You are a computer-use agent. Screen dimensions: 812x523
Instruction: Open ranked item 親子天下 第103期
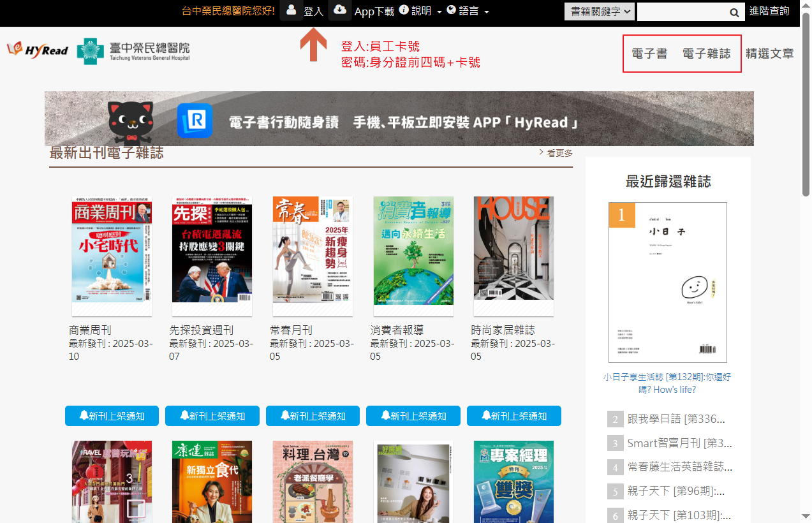click(x=679, y=515)
